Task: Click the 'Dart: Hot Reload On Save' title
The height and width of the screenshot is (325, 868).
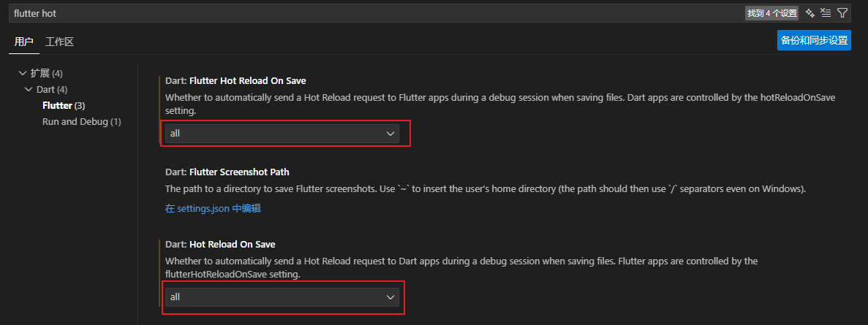Action: point(220,244)
